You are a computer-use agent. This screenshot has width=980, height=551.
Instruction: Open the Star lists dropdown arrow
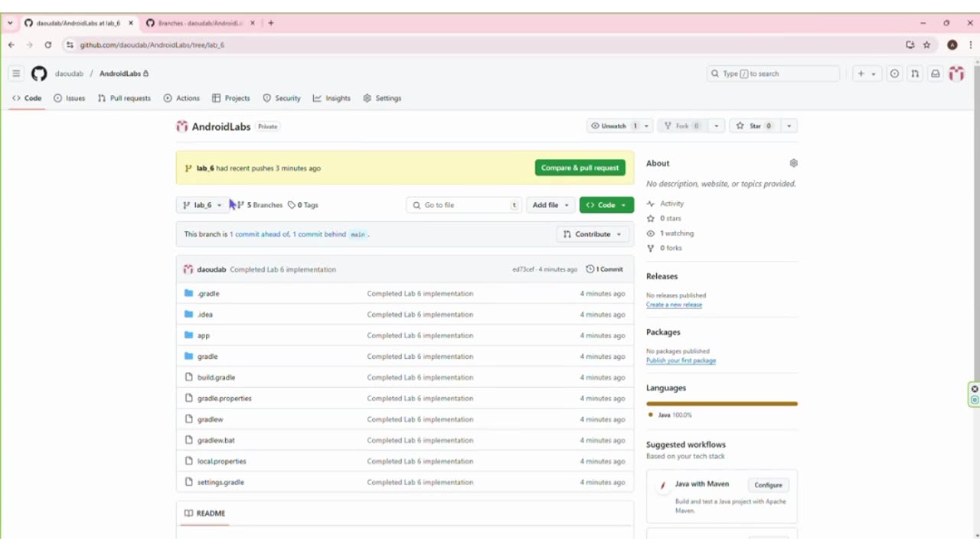pos(789,126)
